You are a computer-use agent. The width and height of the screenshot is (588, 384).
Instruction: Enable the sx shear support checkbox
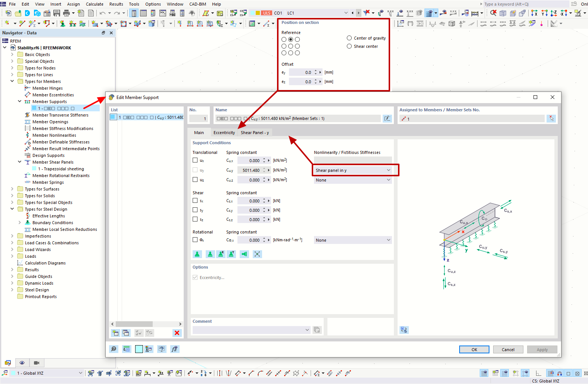(195, 201)
